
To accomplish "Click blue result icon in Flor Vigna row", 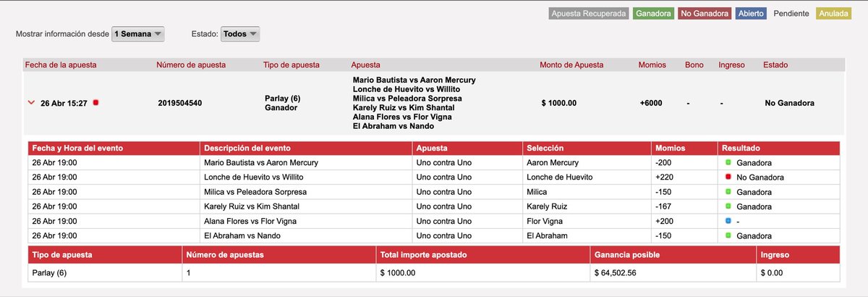I will coord(728,220).
